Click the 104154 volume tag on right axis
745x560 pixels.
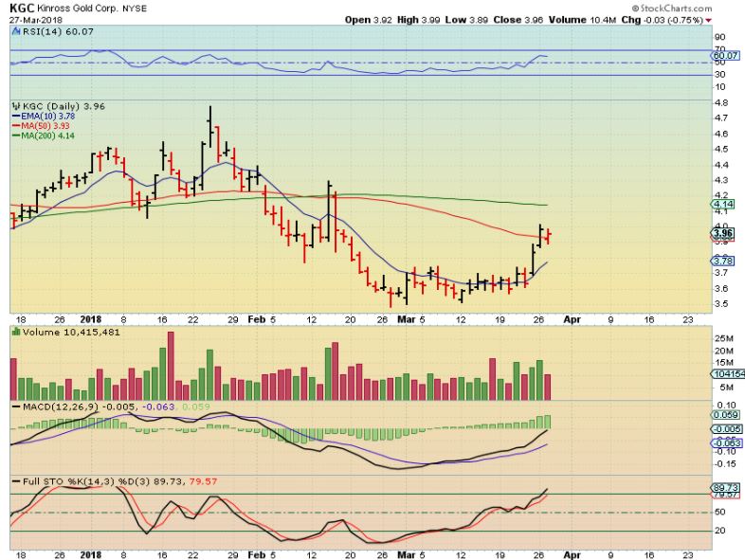(728, 374)
